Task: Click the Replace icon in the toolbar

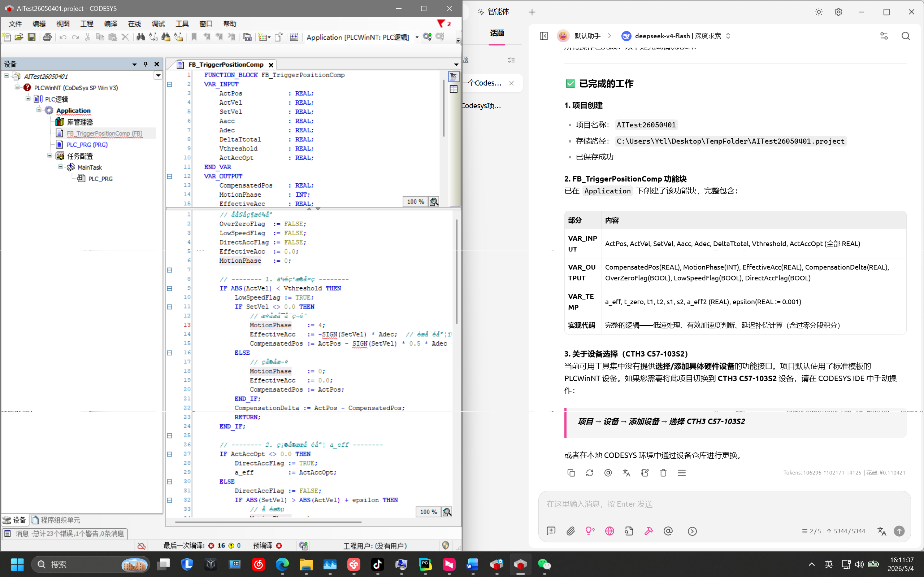Action: (x=153, y=37)
